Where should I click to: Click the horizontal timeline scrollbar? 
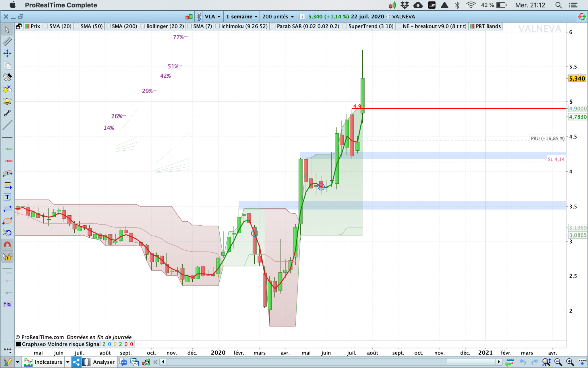click(x=330, y=362)
